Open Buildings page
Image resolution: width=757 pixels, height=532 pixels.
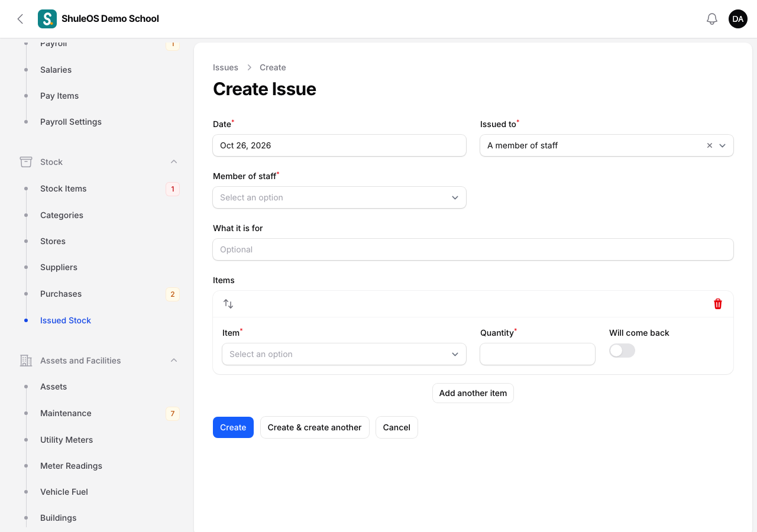(59, 518)
